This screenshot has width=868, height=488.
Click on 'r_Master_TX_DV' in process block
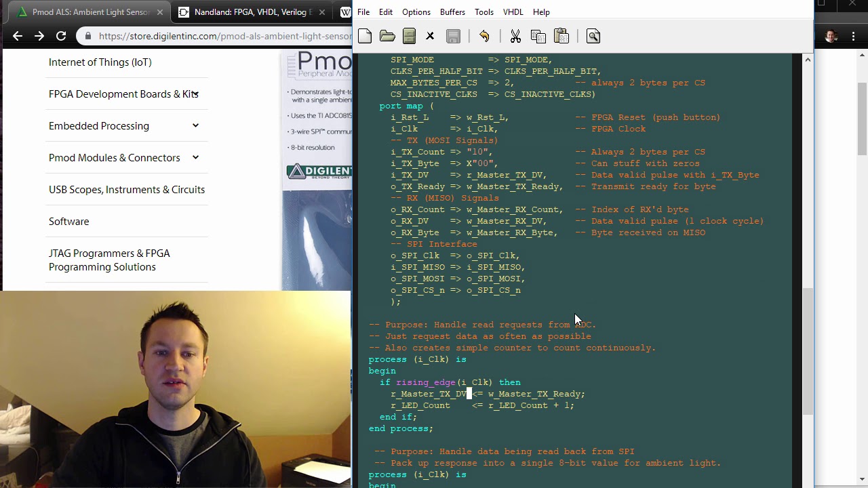(x=429, y=394)
